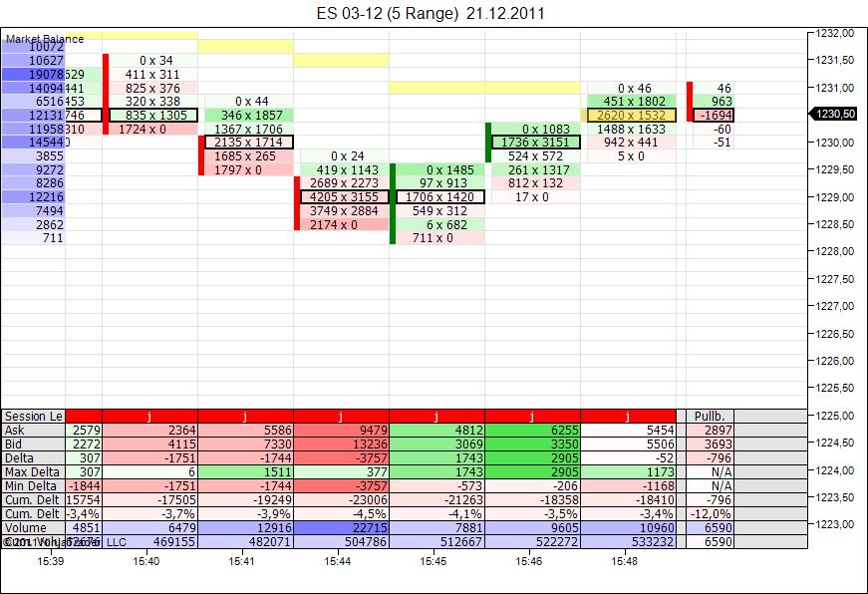The height and width of the screenshot is (594, 868).
Task: Select the Min Delta row label
Action: click(33, 486)
